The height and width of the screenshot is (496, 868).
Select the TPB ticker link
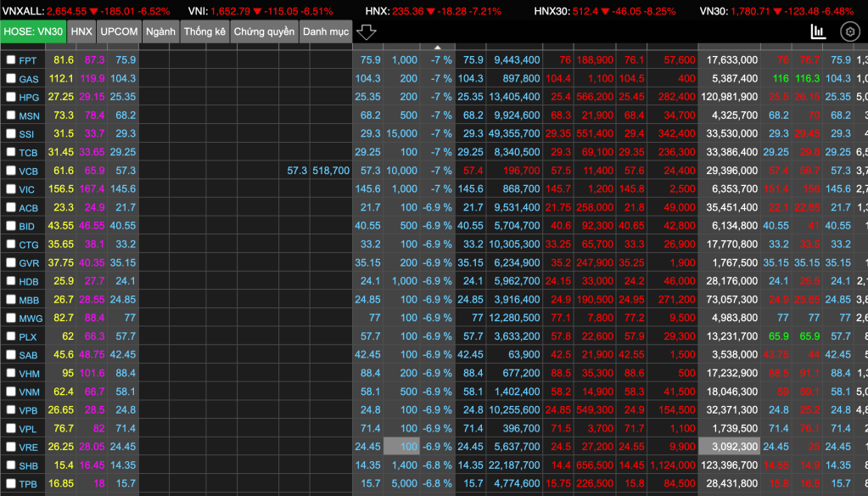[28, 484]
